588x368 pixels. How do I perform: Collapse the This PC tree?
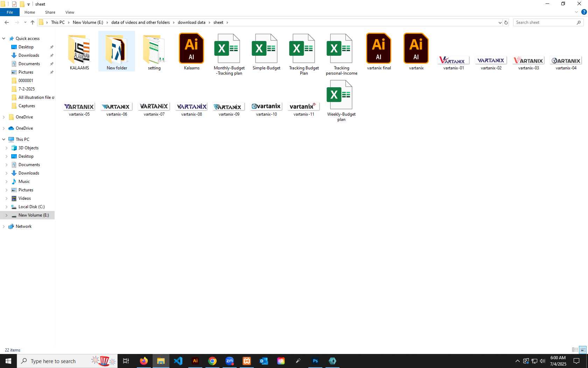[4, 139]
